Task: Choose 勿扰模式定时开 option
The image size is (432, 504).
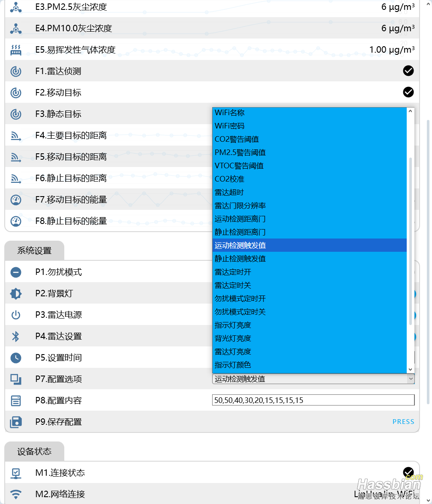Action: pyautogui.click(x=309, y=298)
